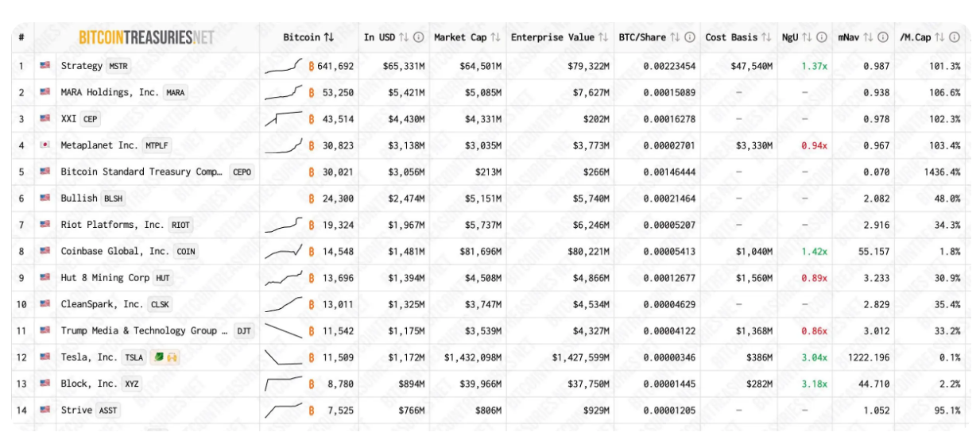Click the Trump Media holdings trend sparkline
This screenshot has width=980, height=436.
[x=284, y=331]
